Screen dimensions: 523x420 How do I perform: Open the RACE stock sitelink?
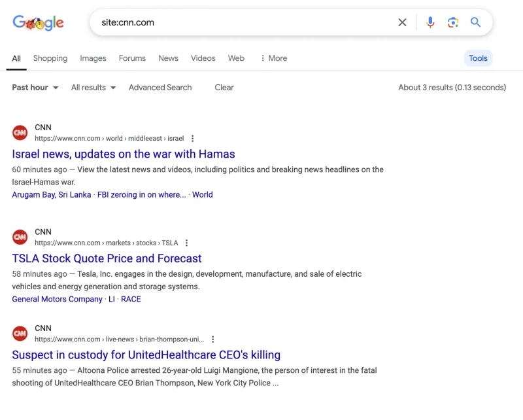131,299
